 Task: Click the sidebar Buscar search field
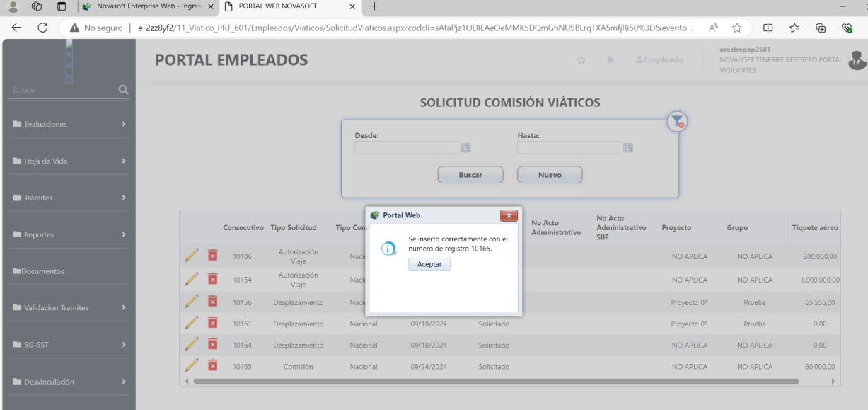(64, 90)
